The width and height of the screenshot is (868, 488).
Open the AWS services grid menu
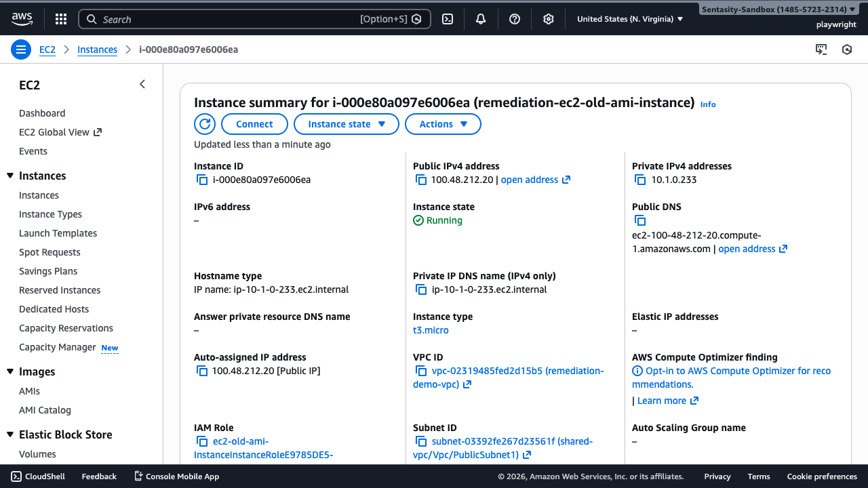pos(61,19)
